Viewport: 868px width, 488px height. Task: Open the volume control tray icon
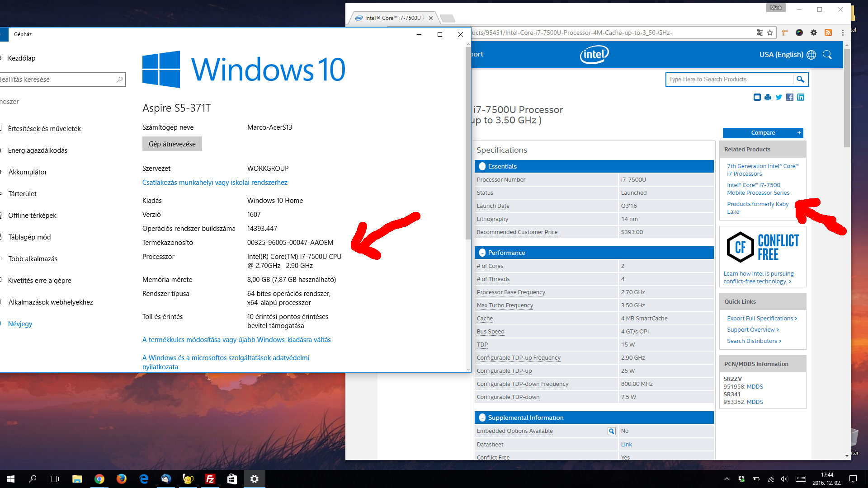(784, 479)
